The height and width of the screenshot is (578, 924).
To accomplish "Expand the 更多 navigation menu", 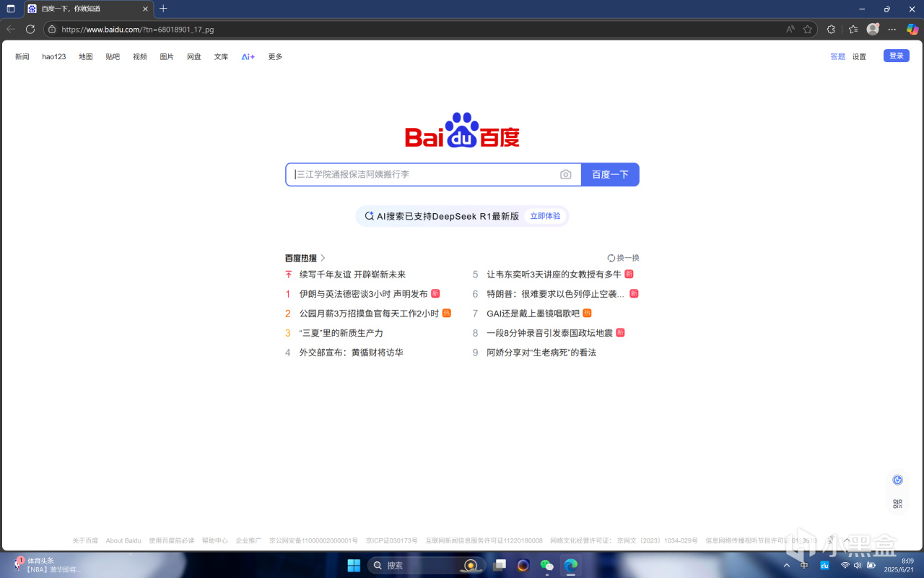I will pyautogui.click(x=275, y=56).
